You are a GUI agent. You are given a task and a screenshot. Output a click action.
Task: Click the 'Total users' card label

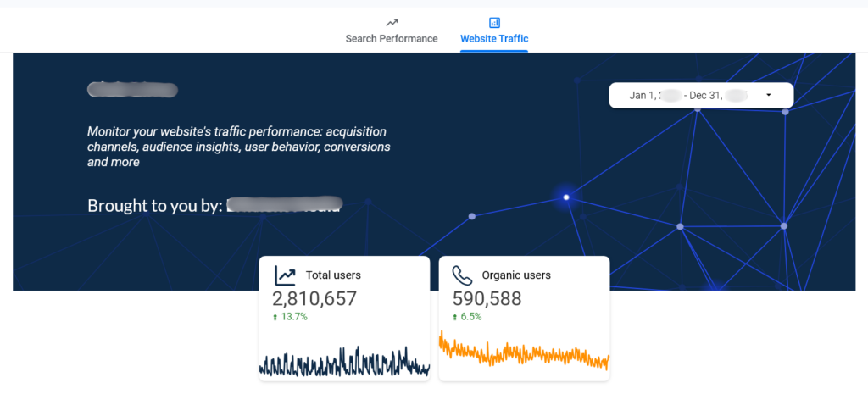point(333,275)
